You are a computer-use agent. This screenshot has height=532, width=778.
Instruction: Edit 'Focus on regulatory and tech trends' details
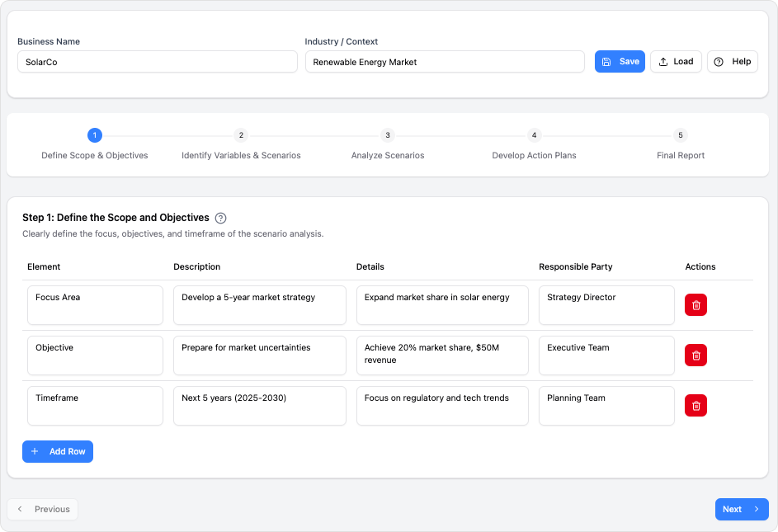point(442,406)
